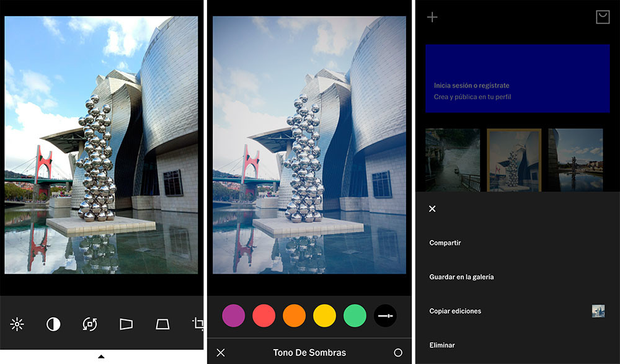Choose the orange shadow tint
Viewport: 620px width, 364px height.
tap(294, 316)
